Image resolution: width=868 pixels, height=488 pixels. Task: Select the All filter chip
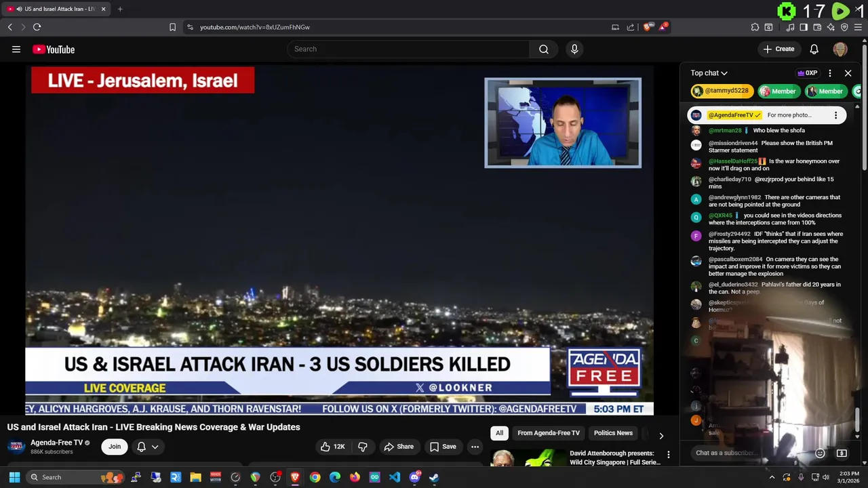(x=499, y=433)
